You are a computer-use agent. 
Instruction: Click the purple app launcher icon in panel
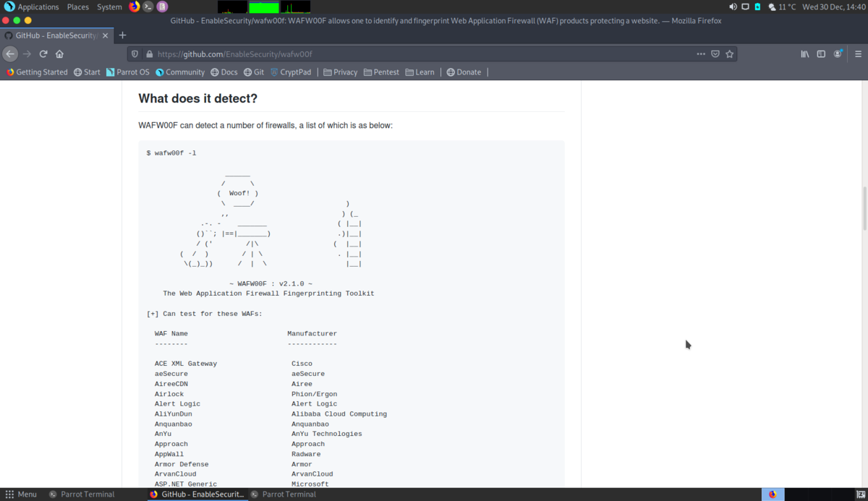[162, 7]
